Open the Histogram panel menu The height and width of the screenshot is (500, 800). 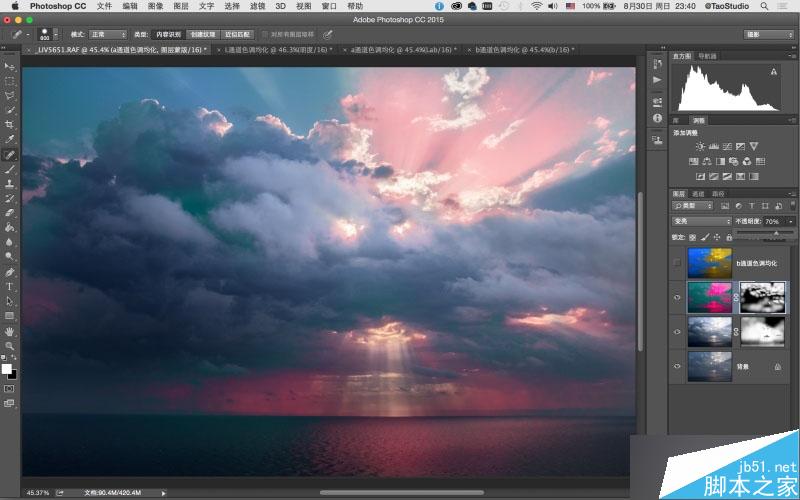point(792,55)
